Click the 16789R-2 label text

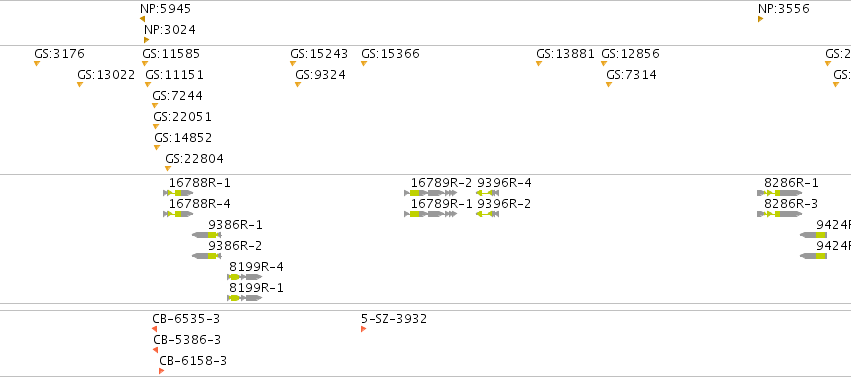pyautogui.click(x=441, y=183)
